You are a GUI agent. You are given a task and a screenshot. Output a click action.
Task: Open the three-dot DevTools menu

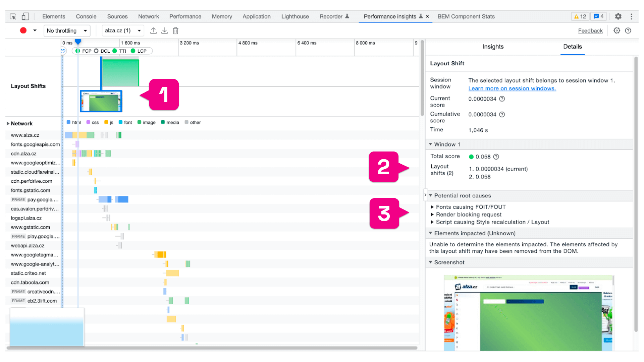632,16
